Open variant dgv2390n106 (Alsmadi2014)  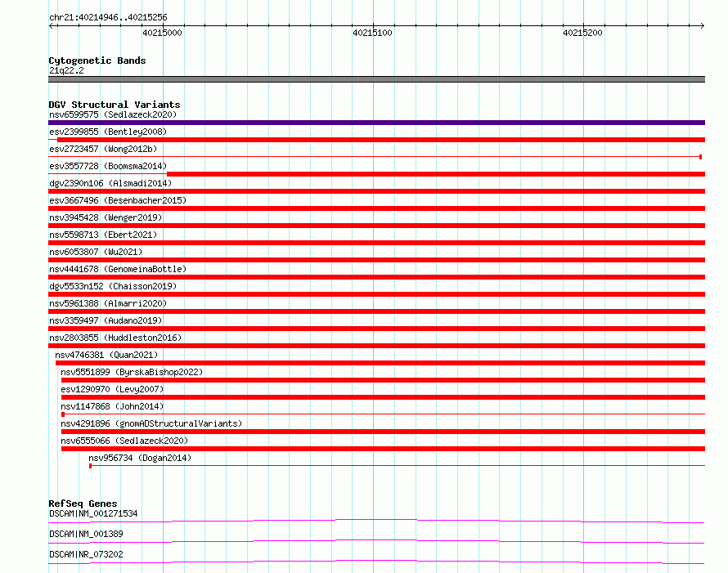coord(110,183)
